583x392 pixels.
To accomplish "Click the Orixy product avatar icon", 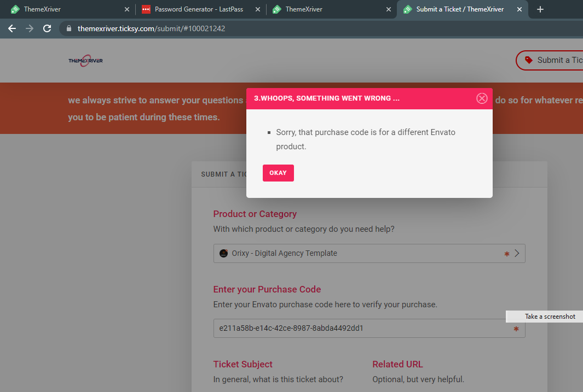I will (x=223, y=253).
